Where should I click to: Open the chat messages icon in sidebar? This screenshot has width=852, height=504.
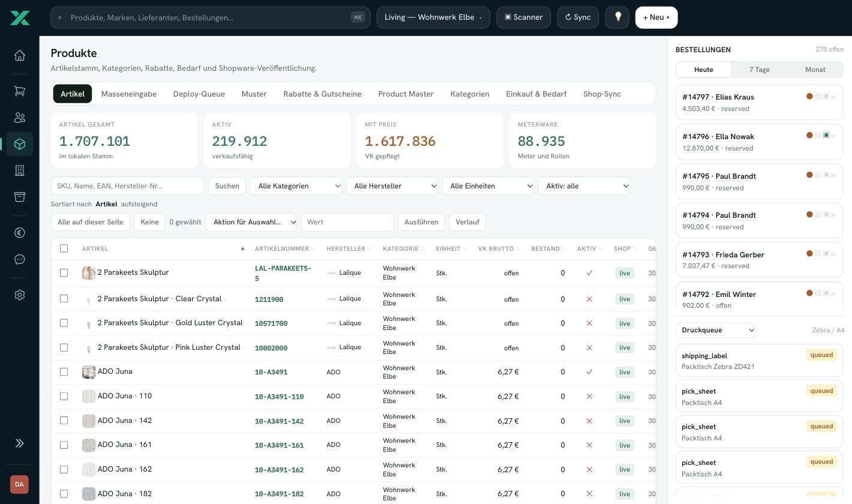[20, 259]
